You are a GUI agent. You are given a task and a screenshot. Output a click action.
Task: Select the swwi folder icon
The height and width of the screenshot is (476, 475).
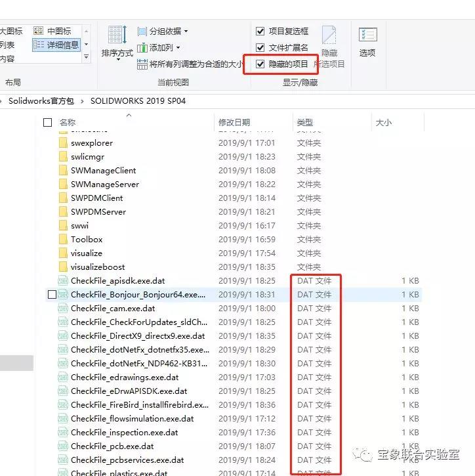click(63, 226)
